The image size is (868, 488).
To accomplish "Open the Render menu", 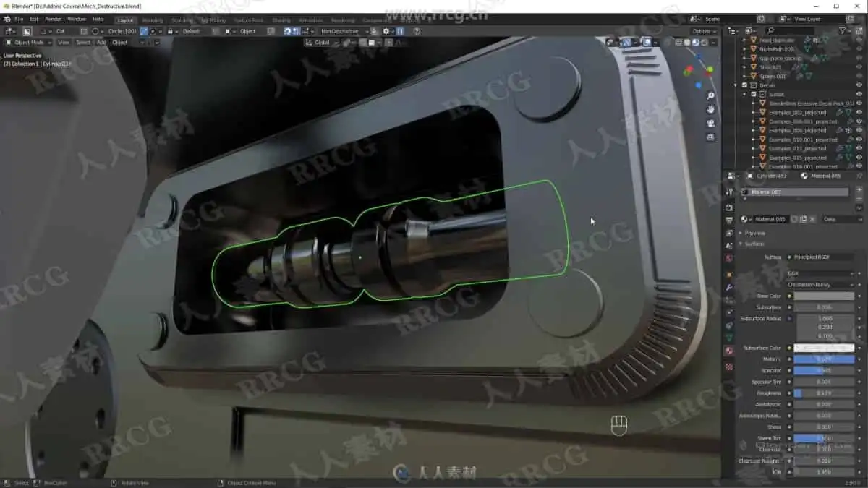I will pyautogui.click(x=53, y=19).
